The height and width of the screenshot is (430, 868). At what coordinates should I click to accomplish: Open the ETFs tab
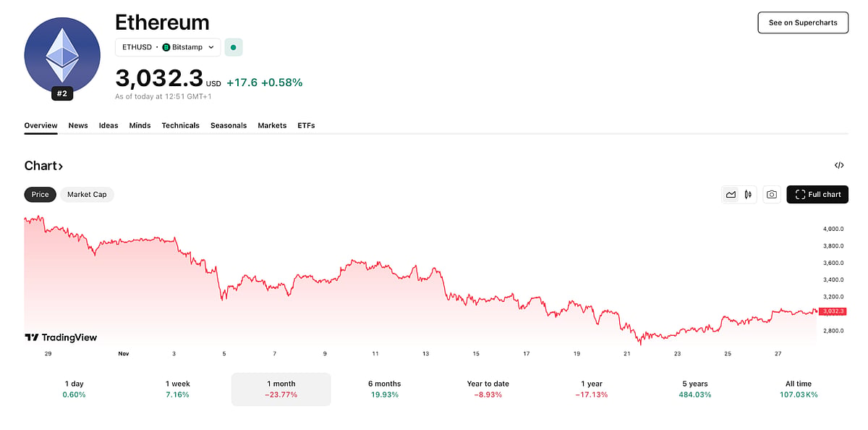point(306,125)
